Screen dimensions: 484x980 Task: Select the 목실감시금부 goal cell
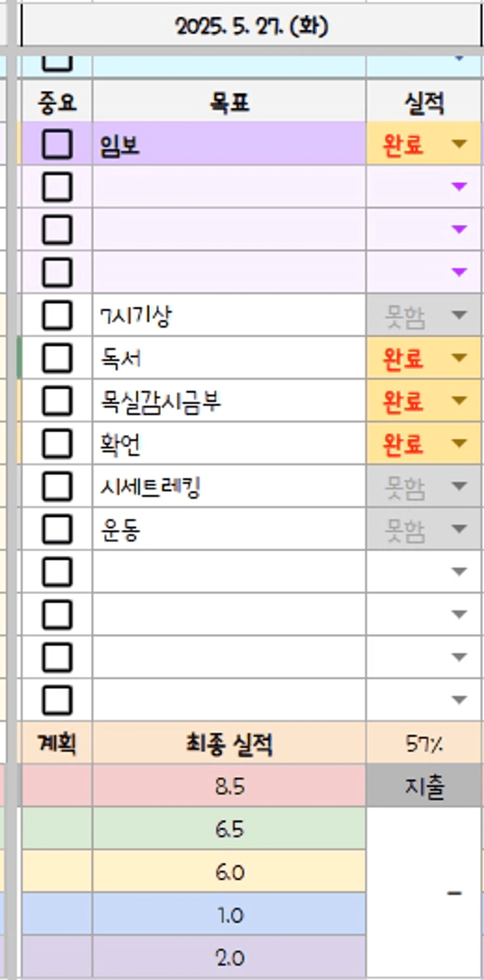pyautogui.click(x=229, y=402)
